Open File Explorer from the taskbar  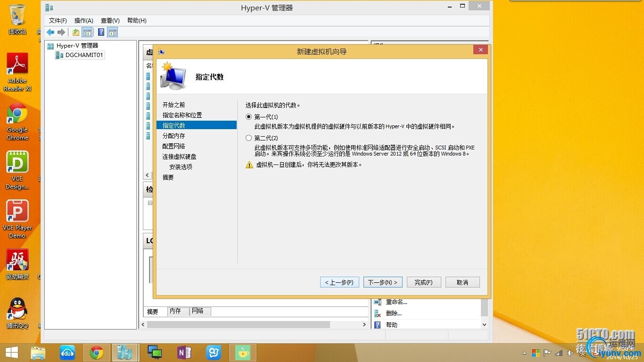[x=38, y=353]
